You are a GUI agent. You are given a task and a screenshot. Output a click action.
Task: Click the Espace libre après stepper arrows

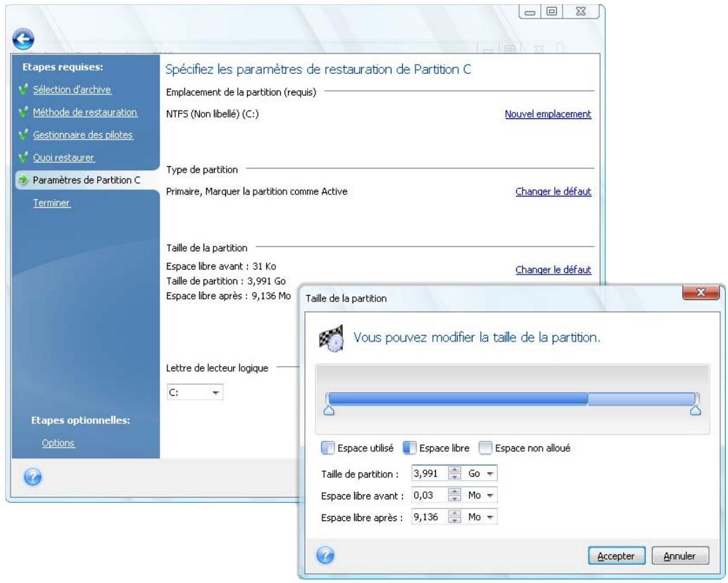[455, 517]
